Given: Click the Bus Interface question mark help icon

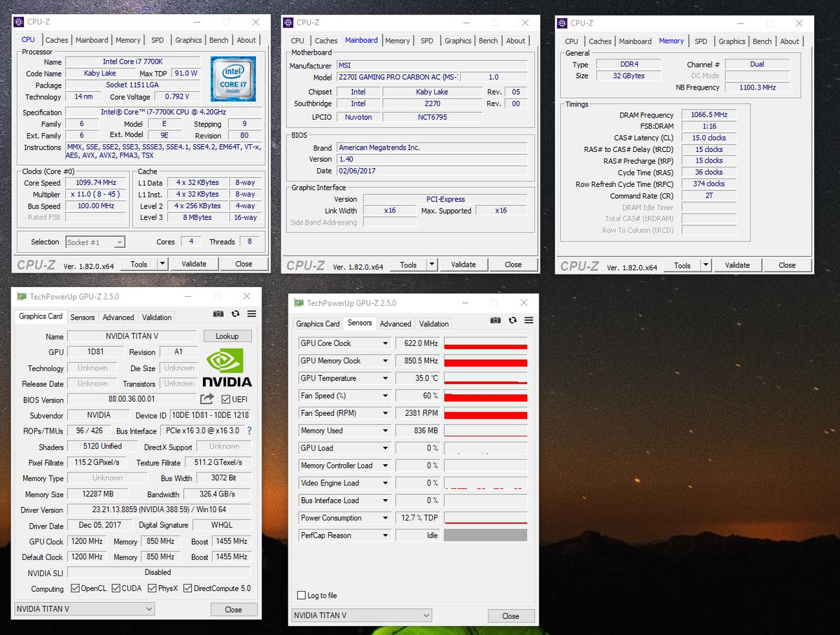Looking at the screenshot, I should tap(249, 431).
